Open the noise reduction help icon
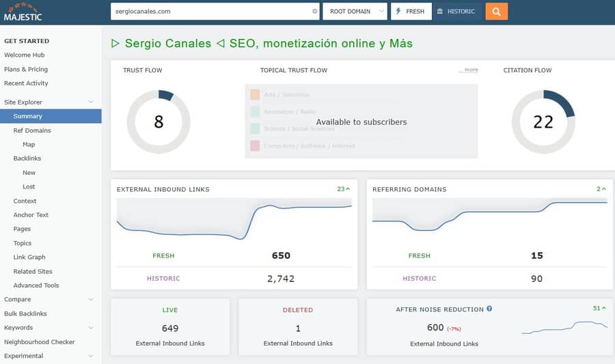 (489, 309)
